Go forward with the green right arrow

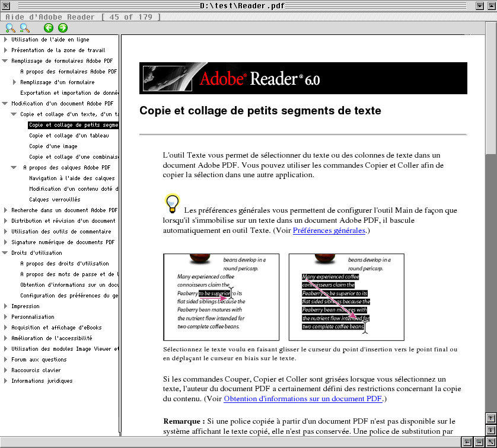[63, 28]
